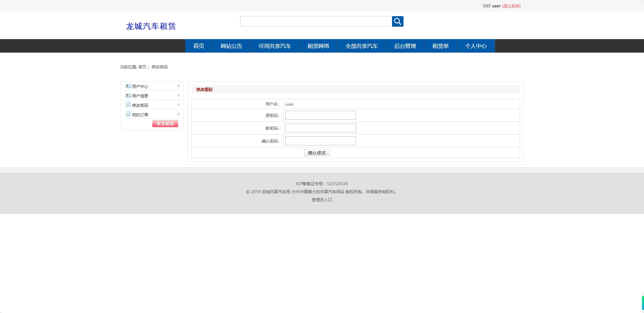The image size is (644, 313).
Task: Select 修改密码 in the sidebar menu
Action: click(x=140, y=105)
